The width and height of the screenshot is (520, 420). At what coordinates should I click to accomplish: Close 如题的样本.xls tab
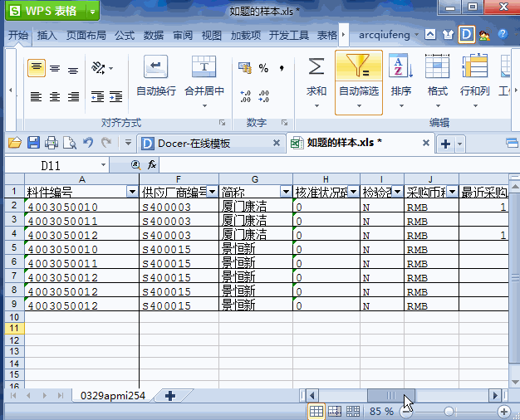click(x=426, y=143)
